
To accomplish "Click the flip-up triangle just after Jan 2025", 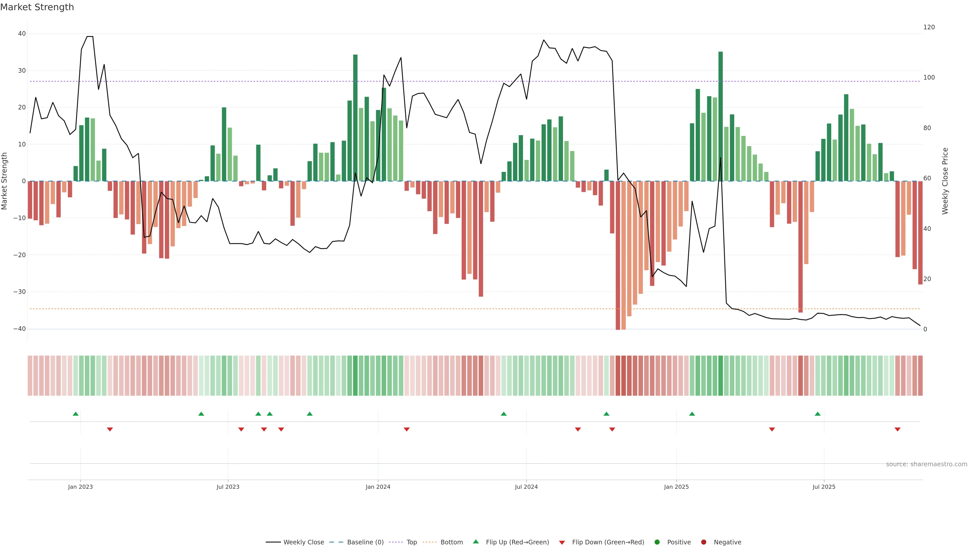I will click(x=692, y=414).
